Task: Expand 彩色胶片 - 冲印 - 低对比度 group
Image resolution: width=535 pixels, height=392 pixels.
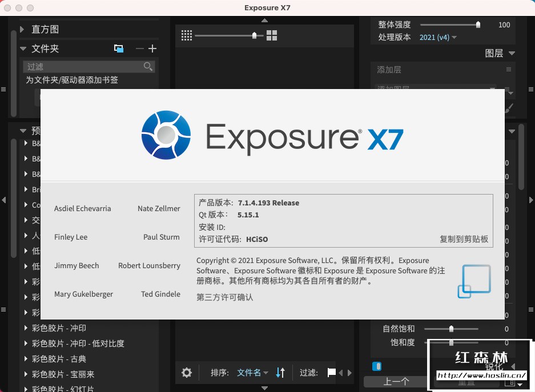Action: (x=26, y=343)
